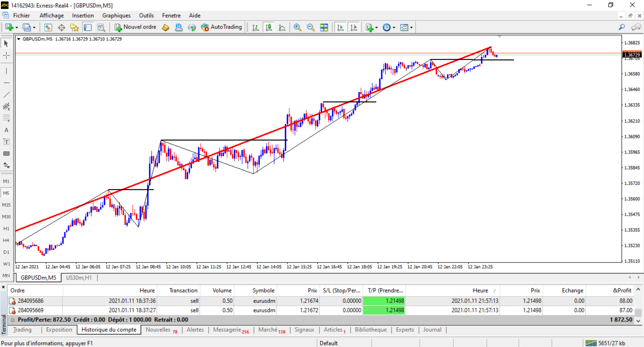This screenshot has height=347, width=644.
Task: Open the Graphiques menu
Action: 116,16
